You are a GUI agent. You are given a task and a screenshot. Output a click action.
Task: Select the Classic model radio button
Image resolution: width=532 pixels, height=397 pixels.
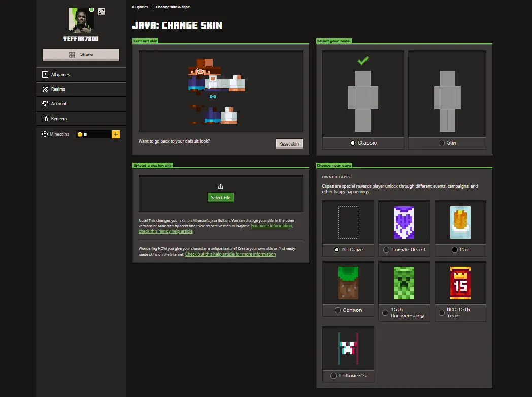[x=353, y=143]
